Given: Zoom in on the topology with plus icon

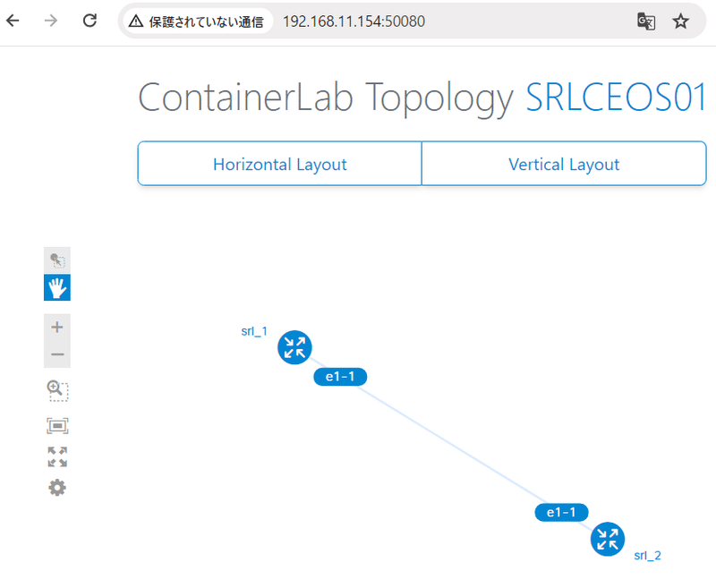Looking at the screenshot, I should (56, 328).
